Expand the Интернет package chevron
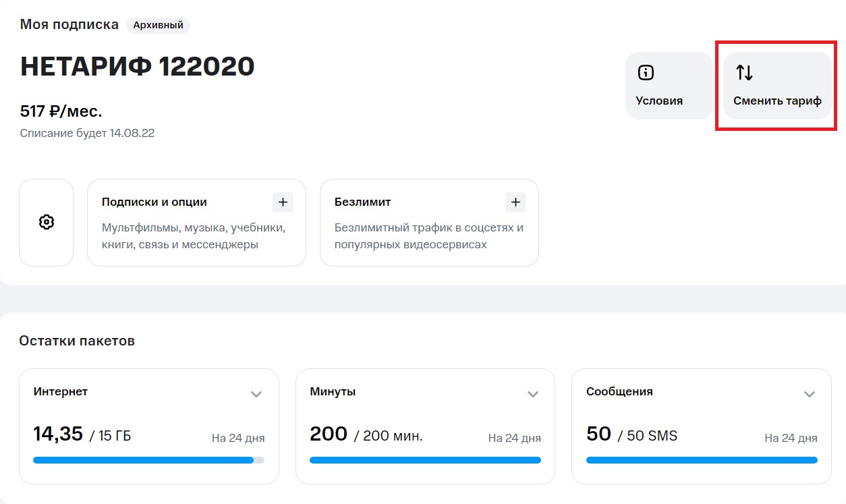Image resolution: width=846 pixels, height=504 pixels. pos(256,394)
